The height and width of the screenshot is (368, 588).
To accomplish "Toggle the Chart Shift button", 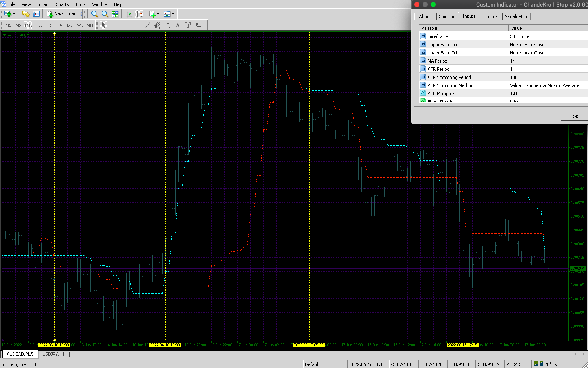I will 139,14.
